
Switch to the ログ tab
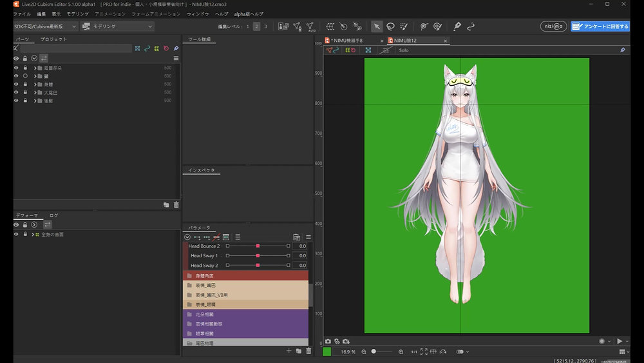54,215
